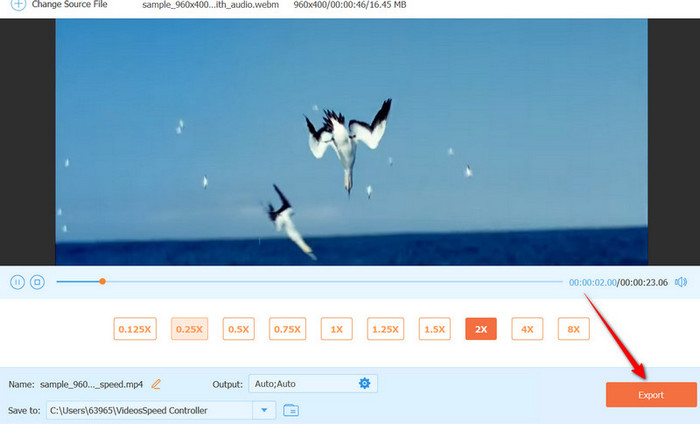Open the save folder icon

(x=291, y=409)
